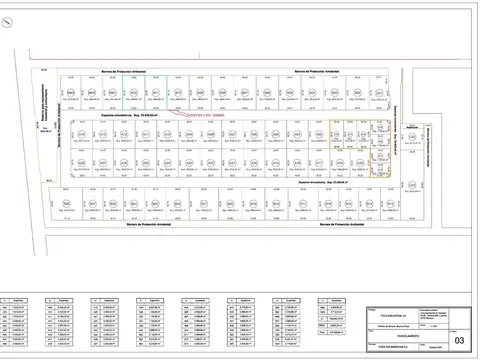Screen dimensions: 480x360
Task: Click PARCELAMIENTO title in title block
Action: (x=408, y=336)
